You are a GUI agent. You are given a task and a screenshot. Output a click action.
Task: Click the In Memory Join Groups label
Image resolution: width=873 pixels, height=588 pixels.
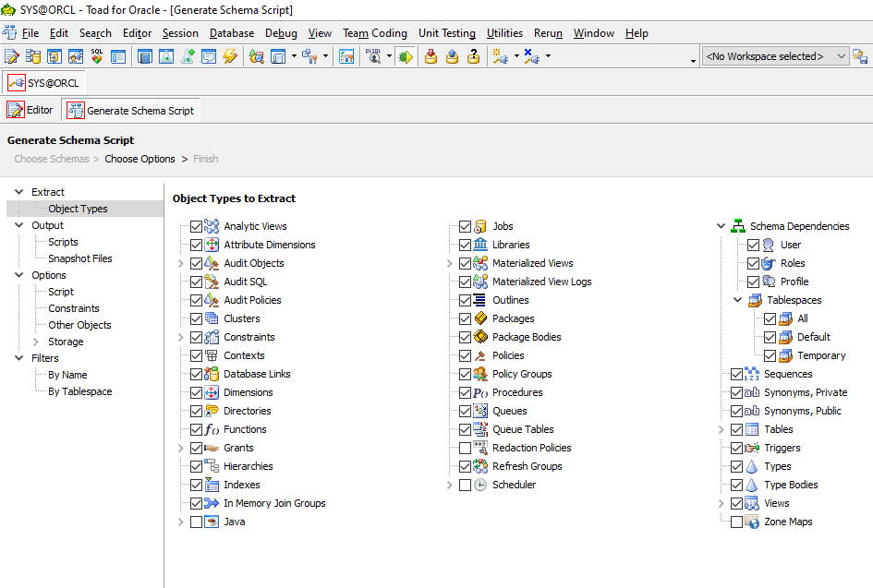tap(274, 503)
